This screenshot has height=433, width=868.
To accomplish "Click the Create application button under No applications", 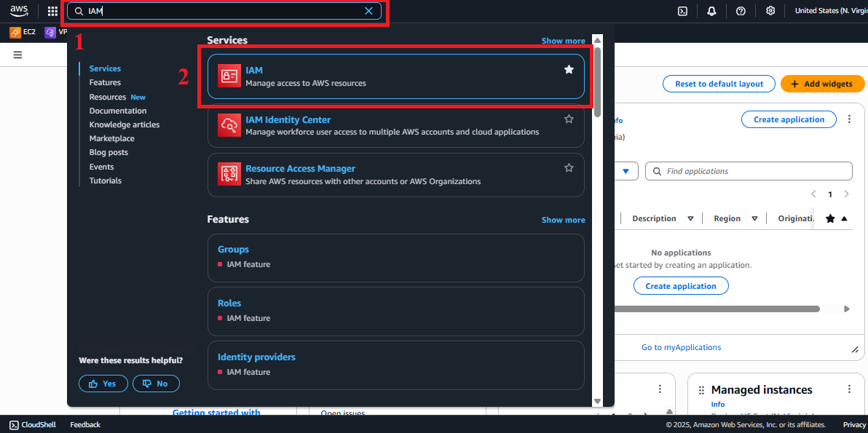I will coord(681,286).
